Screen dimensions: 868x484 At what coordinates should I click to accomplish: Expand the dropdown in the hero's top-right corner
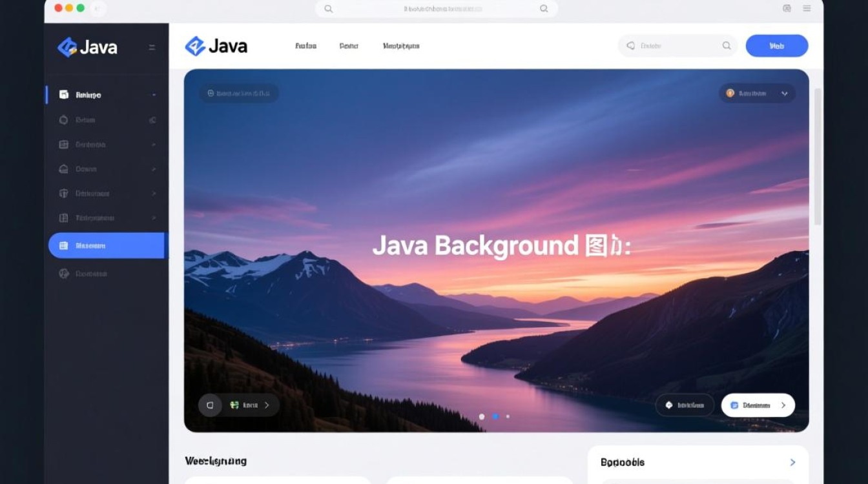coord(785,93)
